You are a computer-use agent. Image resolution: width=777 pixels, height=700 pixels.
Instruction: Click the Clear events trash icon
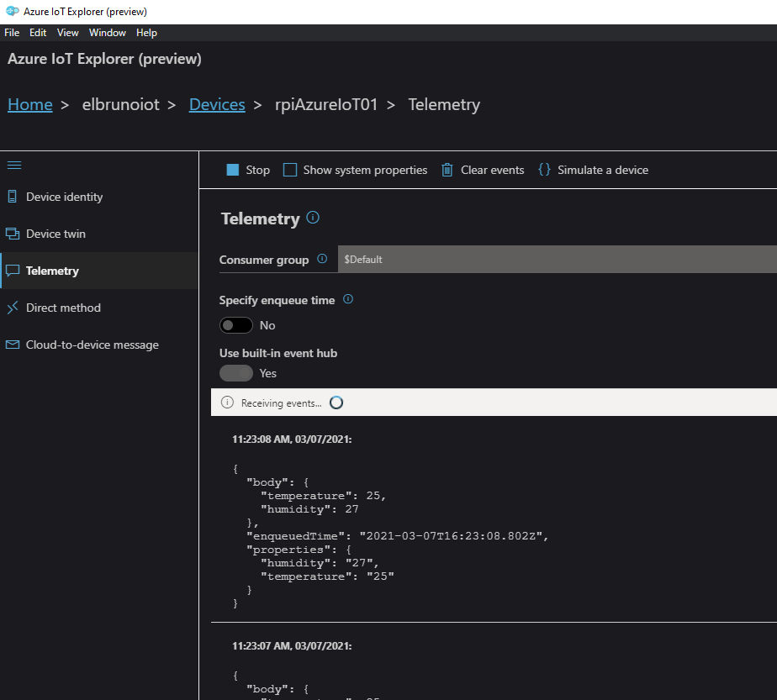pos(447,170)
